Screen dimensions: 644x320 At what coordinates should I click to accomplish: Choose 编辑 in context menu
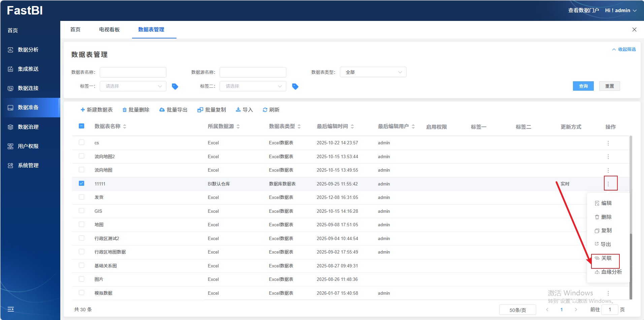click(x=603, y=203)
